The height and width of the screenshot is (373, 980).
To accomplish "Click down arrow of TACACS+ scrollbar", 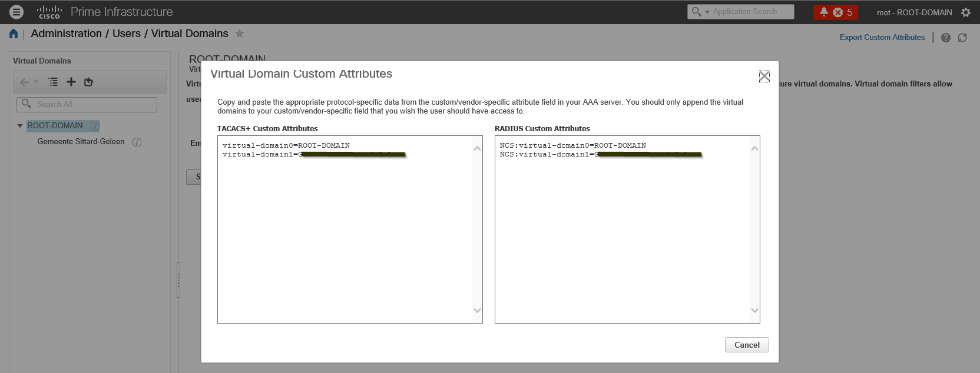I will tap(477, 310).
